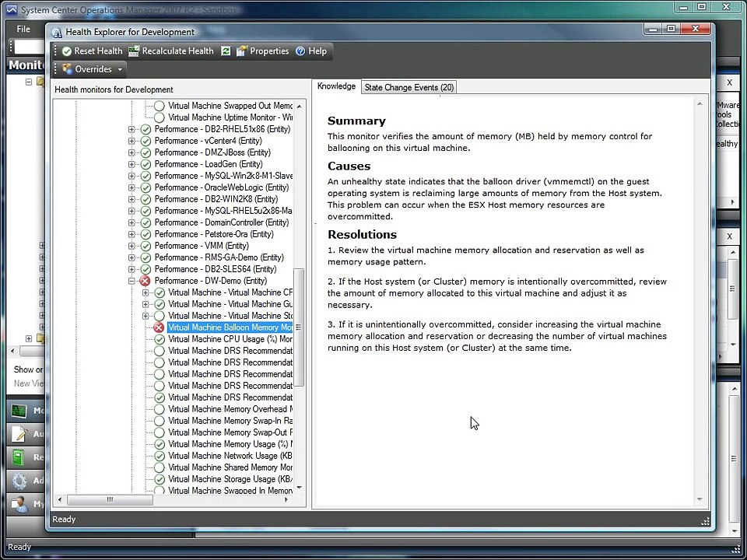The width and height of the screenshot is (747, 560).
Task: Click Recalculate Health in toolbar
Action: click(x=171, y=51)
